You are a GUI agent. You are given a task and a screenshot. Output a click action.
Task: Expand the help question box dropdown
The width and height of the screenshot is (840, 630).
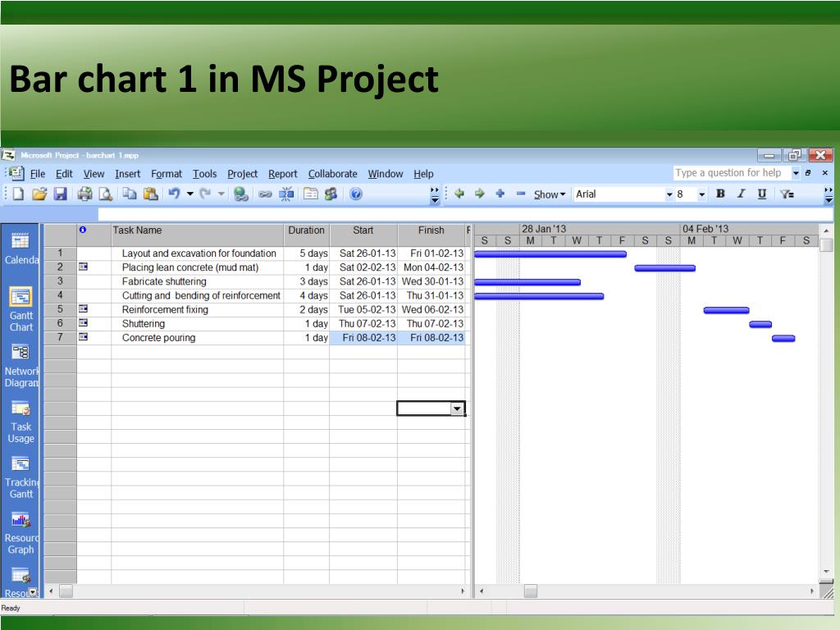(796, 173)
